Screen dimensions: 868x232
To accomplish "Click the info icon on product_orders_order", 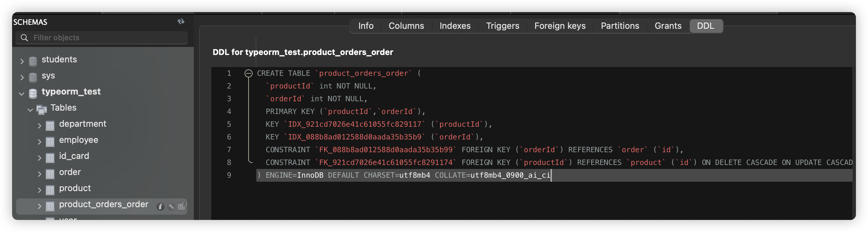I will pos(160,207).
